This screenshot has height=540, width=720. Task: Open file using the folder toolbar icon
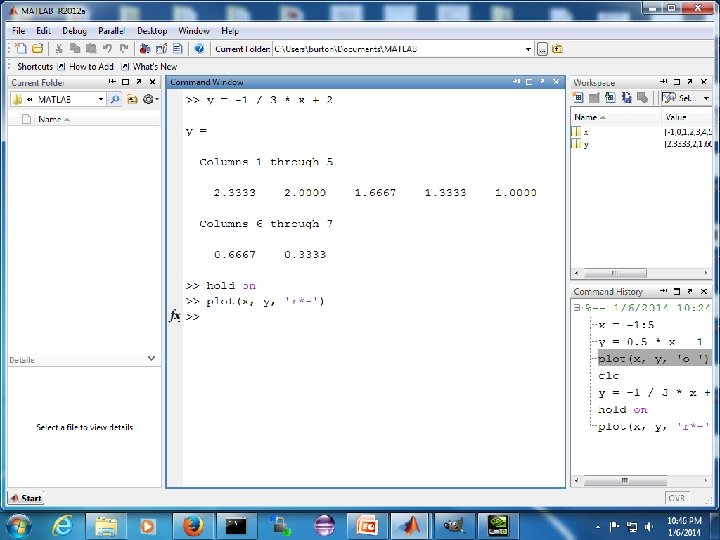point(38,49)
